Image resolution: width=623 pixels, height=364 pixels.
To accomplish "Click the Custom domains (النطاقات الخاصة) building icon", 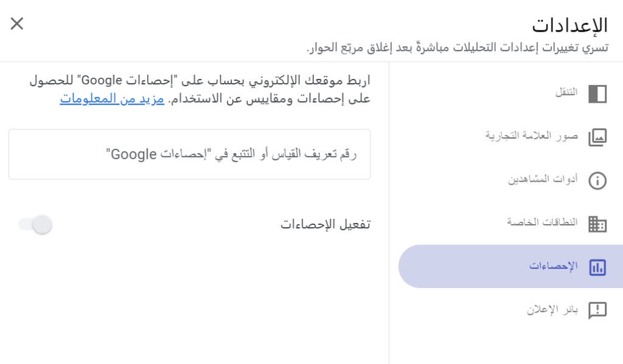I will (597, 224).
